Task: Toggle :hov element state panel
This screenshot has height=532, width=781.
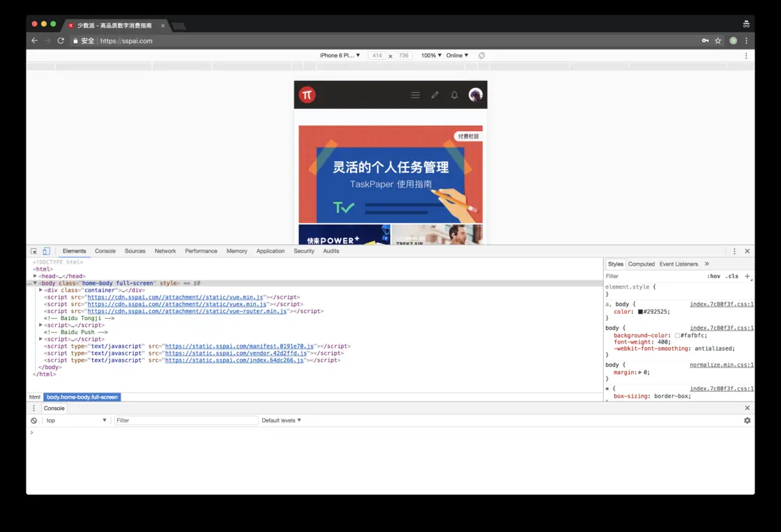Action: click(714, 276)
